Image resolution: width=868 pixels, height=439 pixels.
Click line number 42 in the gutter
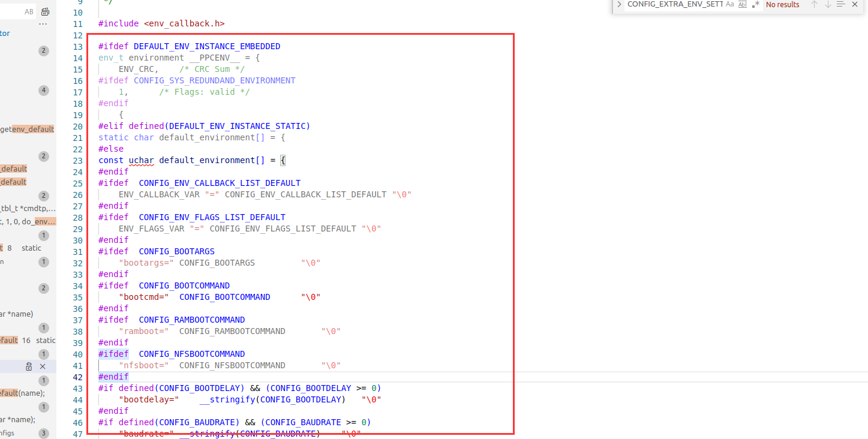(x=77, y=377)
